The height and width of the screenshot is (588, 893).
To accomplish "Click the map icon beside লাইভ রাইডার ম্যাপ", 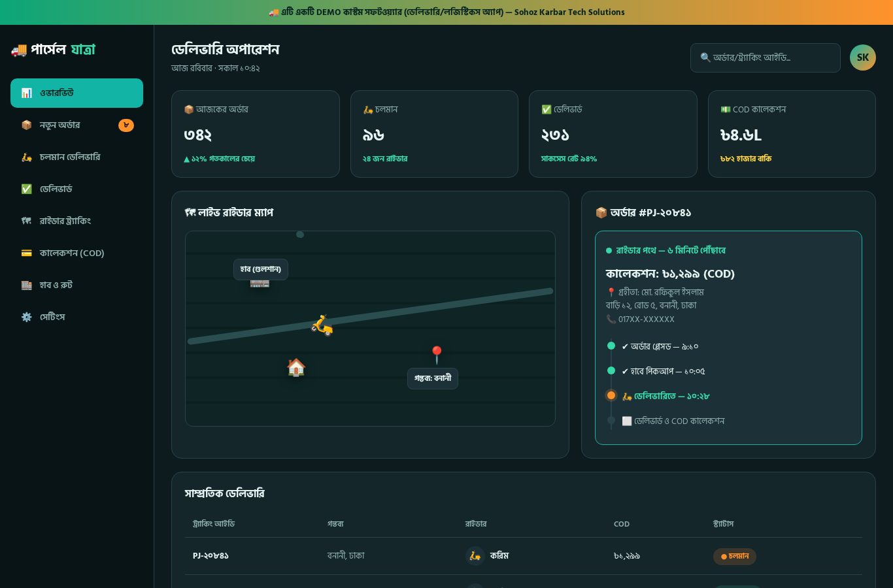I will [x=190, y=212].
